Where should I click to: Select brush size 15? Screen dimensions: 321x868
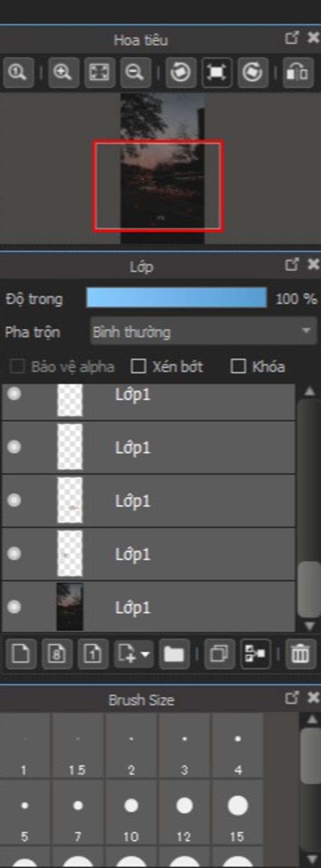pos(238,813)
